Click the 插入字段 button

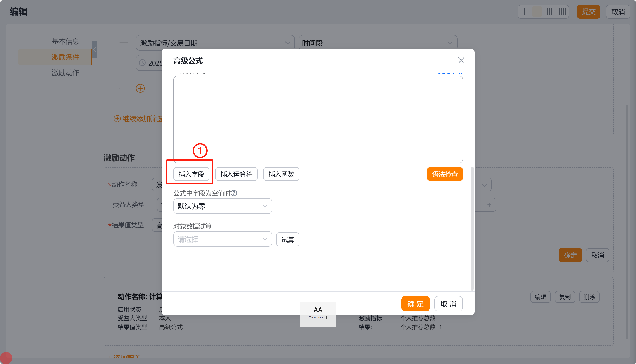point(191,174)
